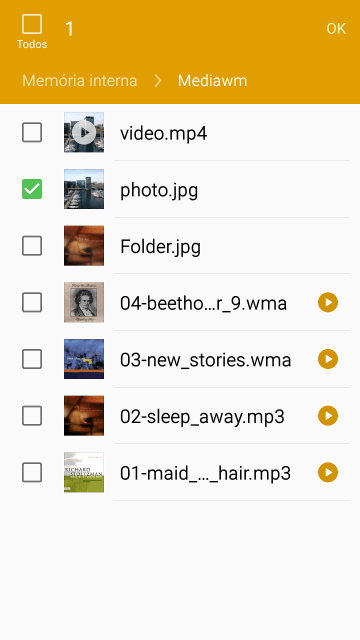This screenshot has width=360, height=640.
Task: Confirm selection with OK button
Action: coord(336,29)
